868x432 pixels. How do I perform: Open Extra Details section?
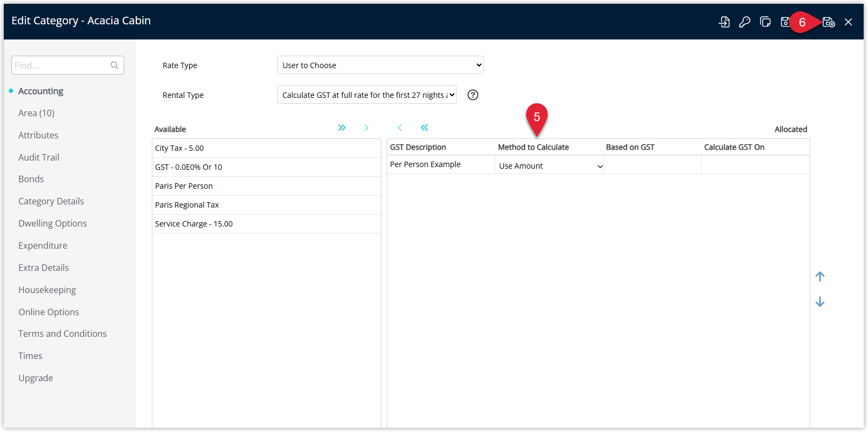tap(44, 268)
